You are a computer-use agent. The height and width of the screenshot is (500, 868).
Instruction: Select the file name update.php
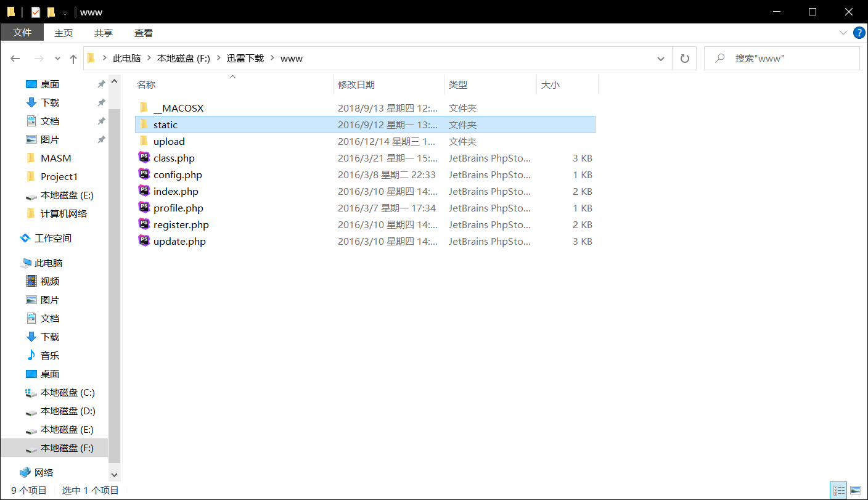[179, 241]
